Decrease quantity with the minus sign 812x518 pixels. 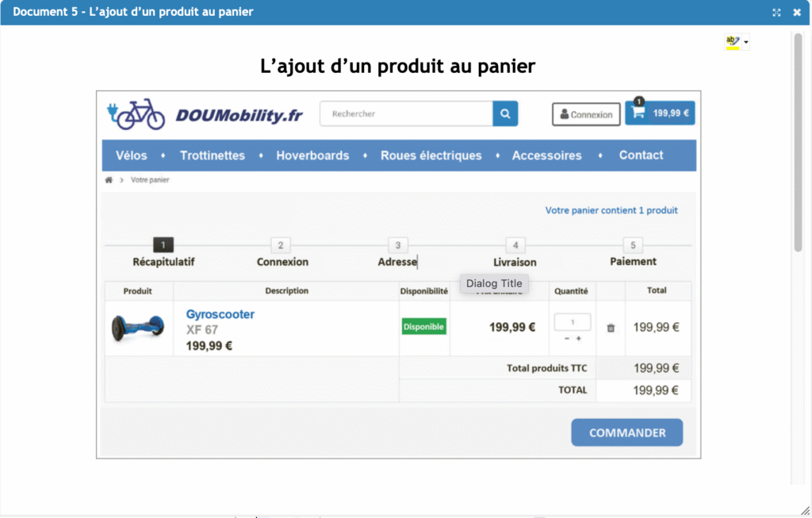coord(566,339)
